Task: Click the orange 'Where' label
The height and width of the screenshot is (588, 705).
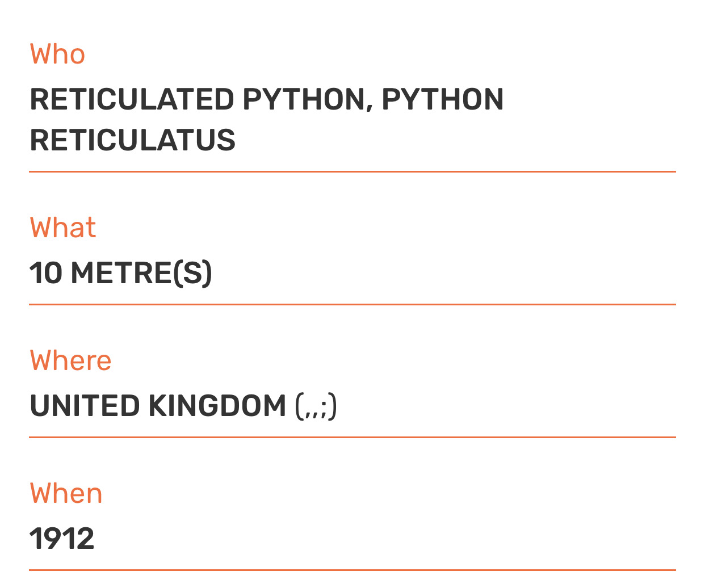Action: 70,360
